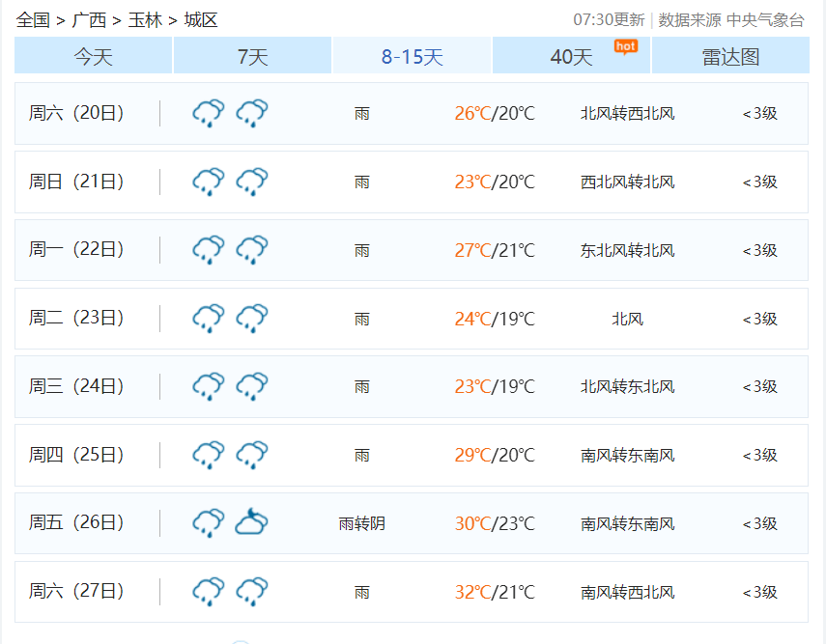
Task: Select the 7天 forecast tab
Action: (x=251, y=57)
